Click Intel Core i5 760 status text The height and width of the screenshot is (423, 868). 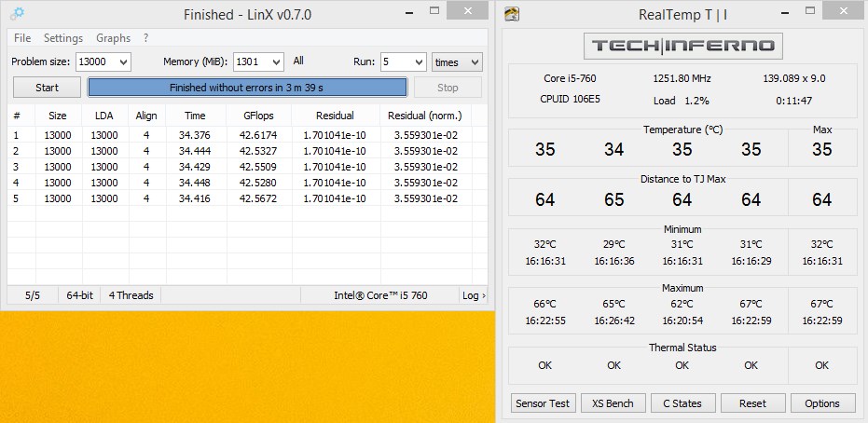380,295
